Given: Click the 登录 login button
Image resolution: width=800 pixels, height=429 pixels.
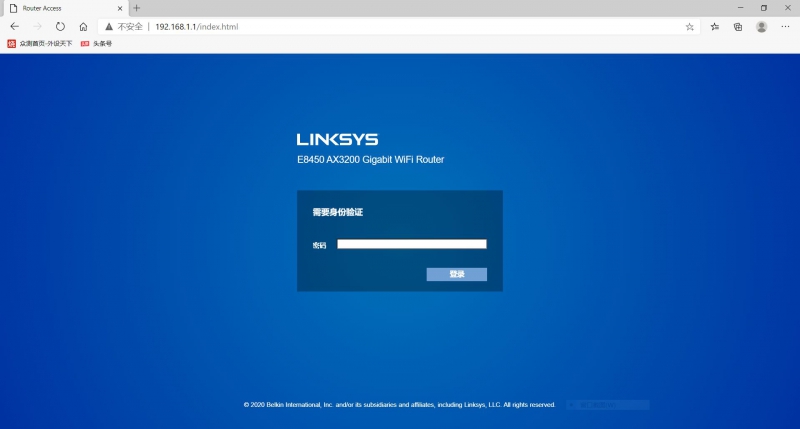Looking at the screenshot, I should pyautogui.click(x=457, y=274).
